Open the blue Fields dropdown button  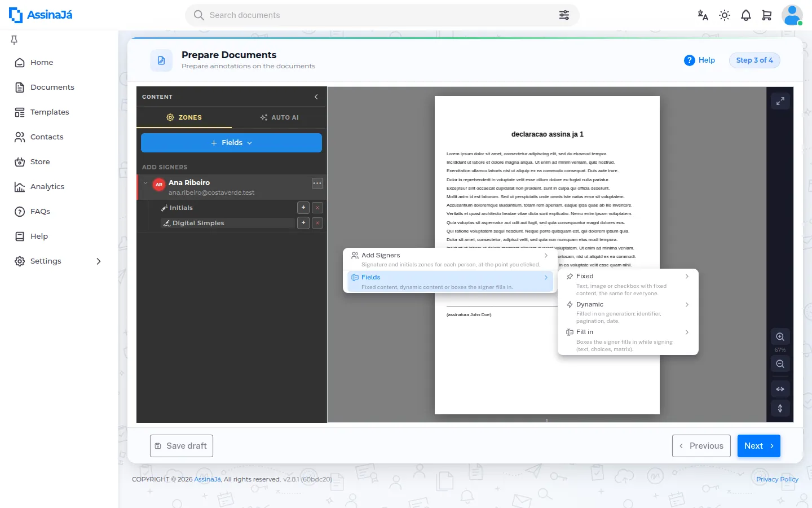[x=231, y=143]
